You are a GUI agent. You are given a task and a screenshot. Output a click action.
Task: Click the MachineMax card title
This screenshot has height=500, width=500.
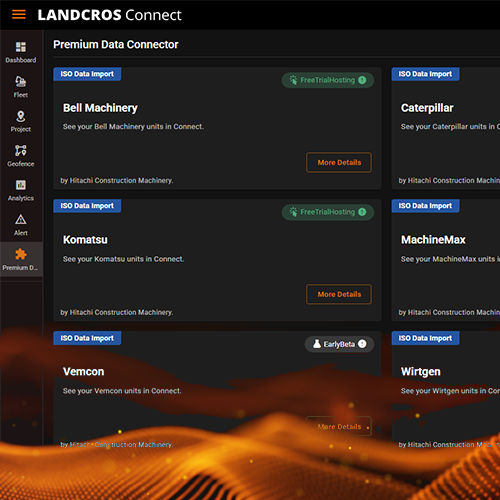point(433,240)
